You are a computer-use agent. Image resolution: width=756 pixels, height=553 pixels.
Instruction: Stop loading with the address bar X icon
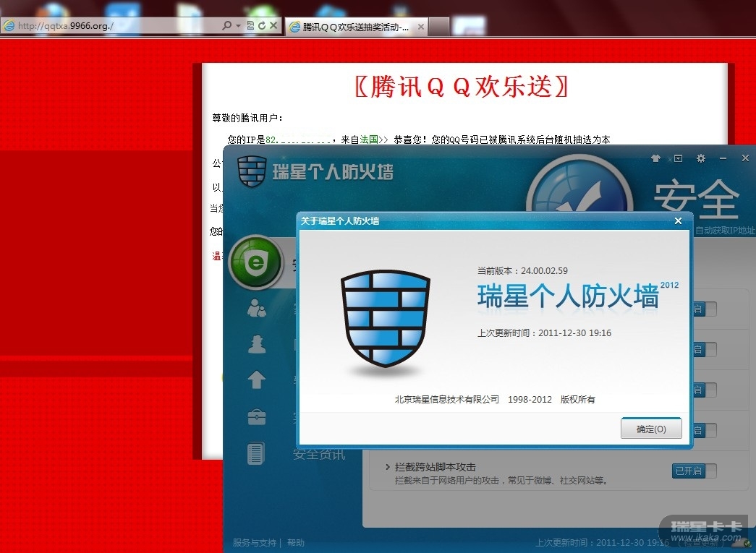click(273, 25)
